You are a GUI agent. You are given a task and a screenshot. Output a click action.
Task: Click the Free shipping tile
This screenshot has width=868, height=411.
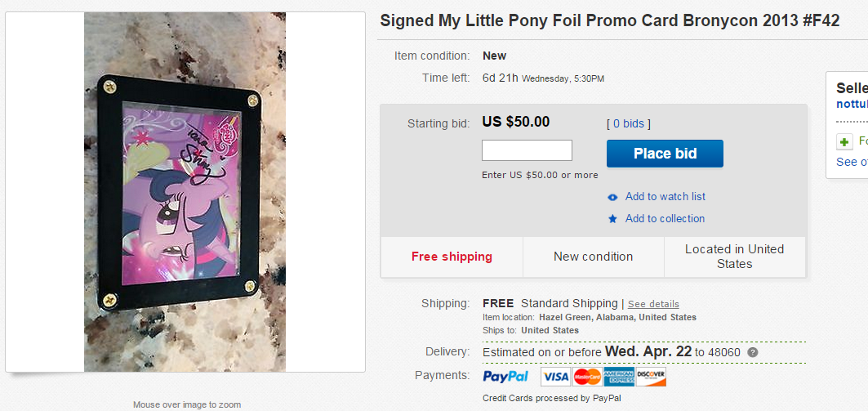point(452,257)
